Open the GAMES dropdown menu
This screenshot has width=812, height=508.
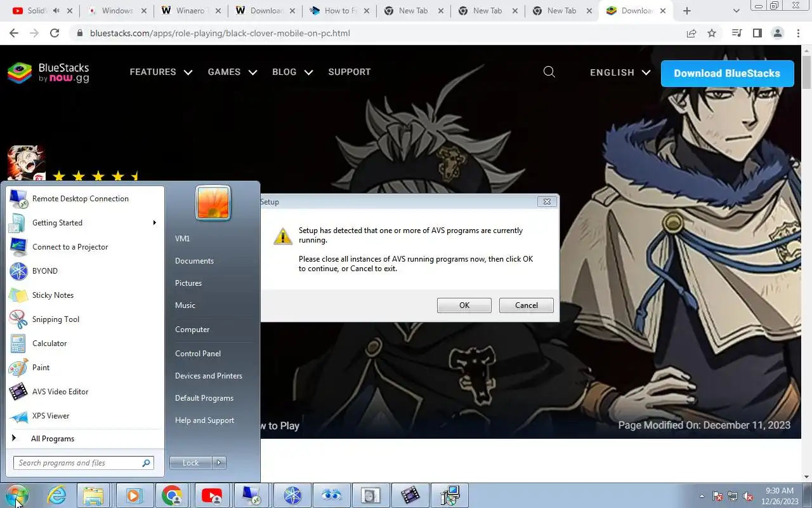pos(232,72)
